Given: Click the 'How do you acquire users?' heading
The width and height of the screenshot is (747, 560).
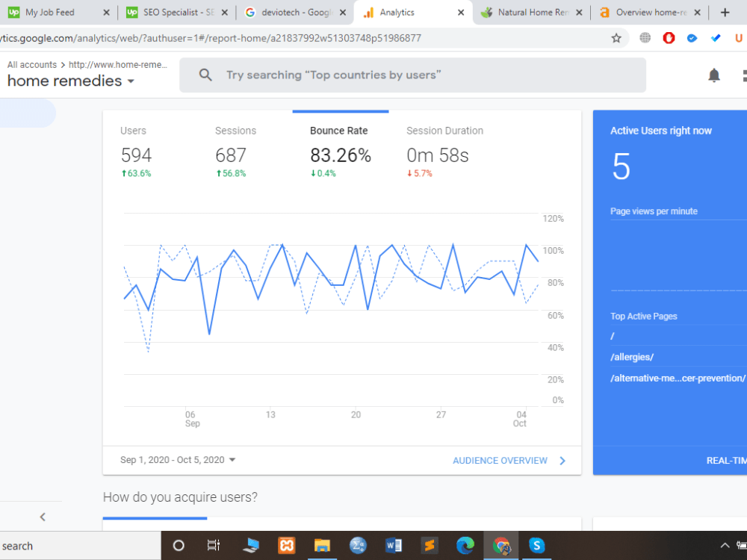Looking at the screenshot, I should point(180,497).
